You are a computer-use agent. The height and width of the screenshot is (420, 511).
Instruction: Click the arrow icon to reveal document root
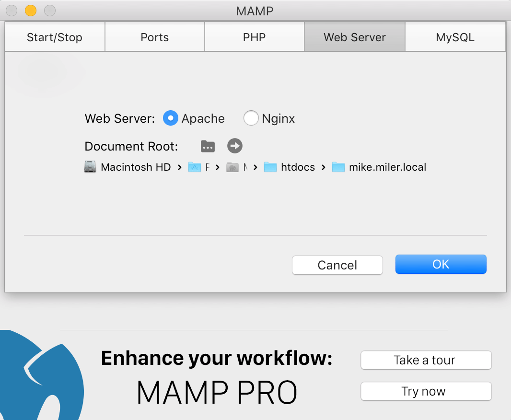[235, 146]
